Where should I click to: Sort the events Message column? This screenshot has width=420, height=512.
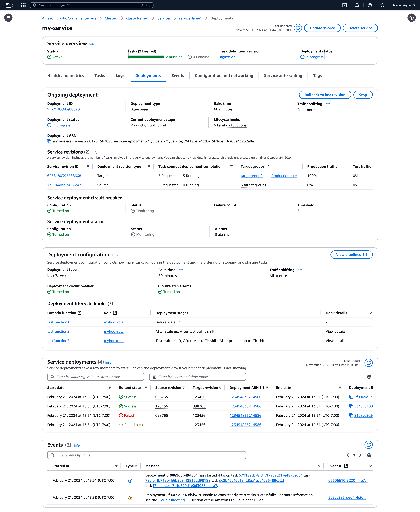(319, 466)
